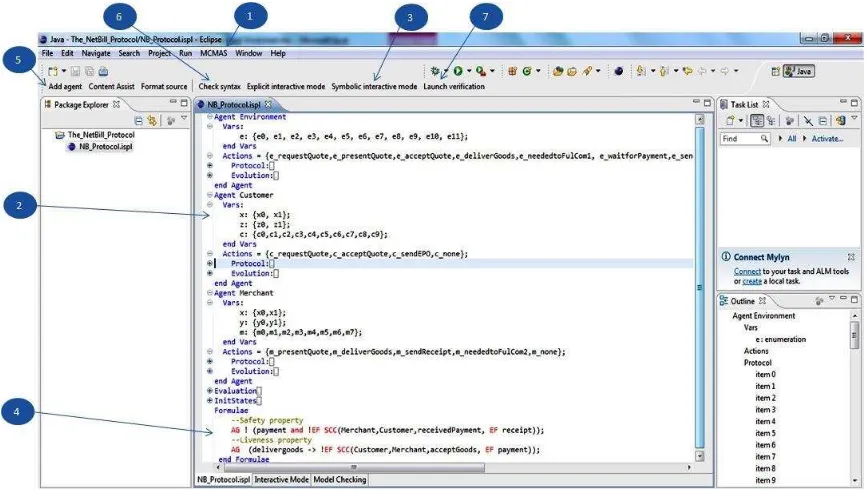Switch to the Model Checking tab
This screenshot has height=490, width=866.
[340, 480]
